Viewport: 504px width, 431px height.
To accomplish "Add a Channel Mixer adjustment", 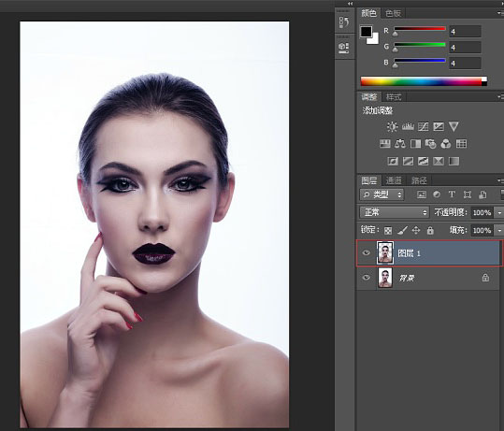I will 446,144.
